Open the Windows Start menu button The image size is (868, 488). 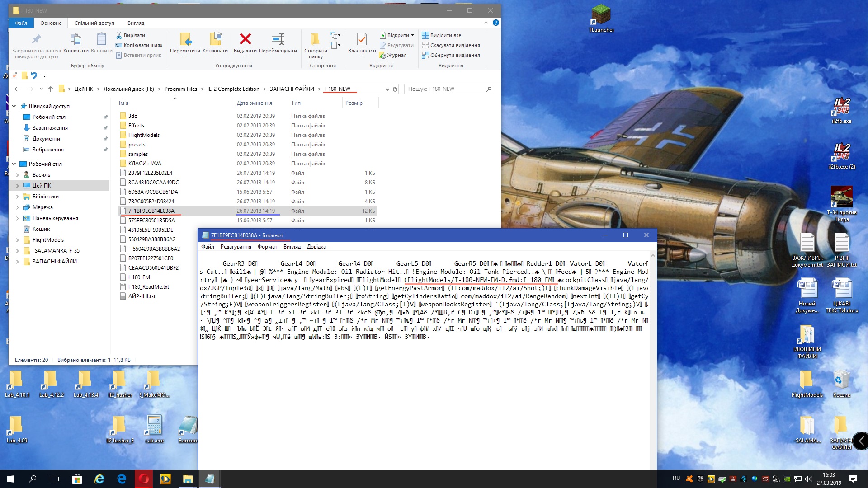11,479
